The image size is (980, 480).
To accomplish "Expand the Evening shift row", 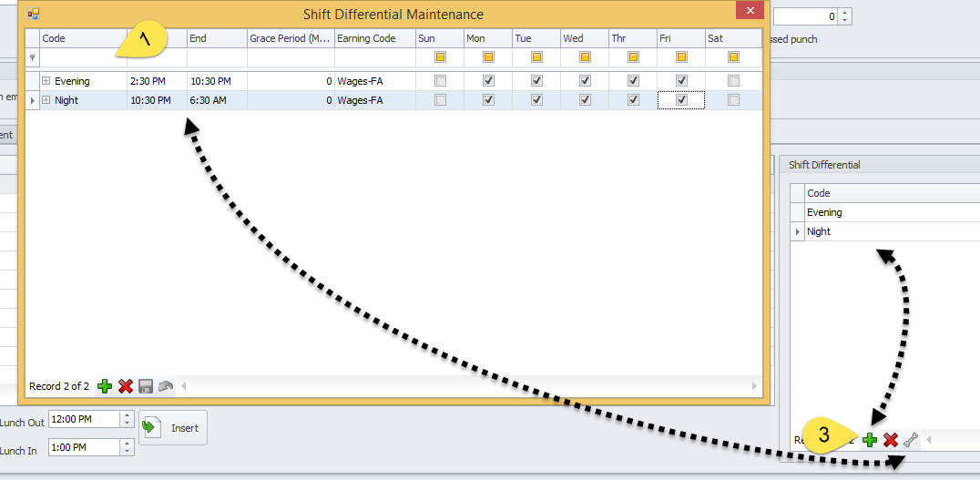I will 46,81.
